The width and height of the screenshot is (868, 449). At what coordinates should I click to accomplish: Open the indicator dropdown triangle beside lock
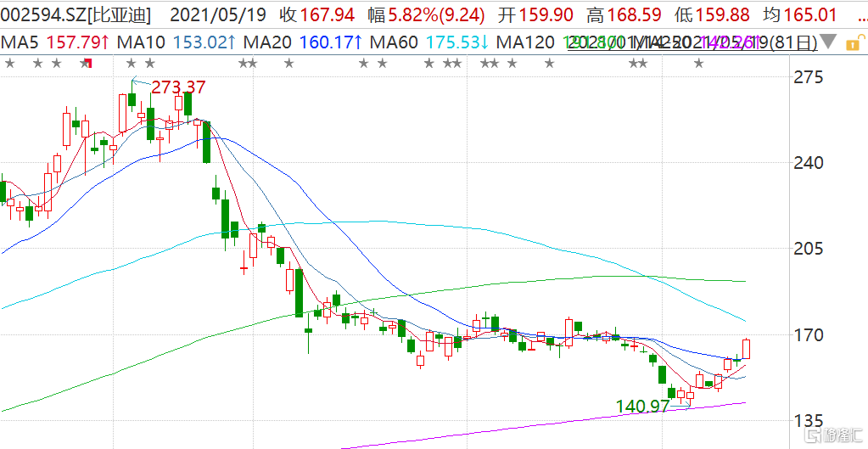tap(829, 42)
